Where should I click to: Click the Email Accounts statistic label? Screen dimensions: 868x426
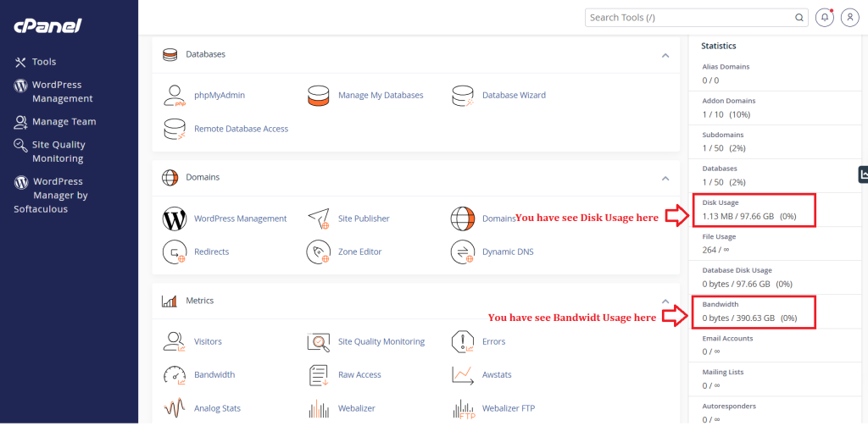tap(727, 338)
